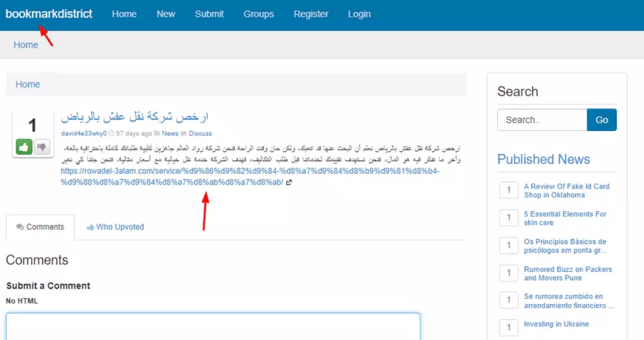
Task: Open Se rumorea zumbido en arrendamiento financiero
Action: 569,301
